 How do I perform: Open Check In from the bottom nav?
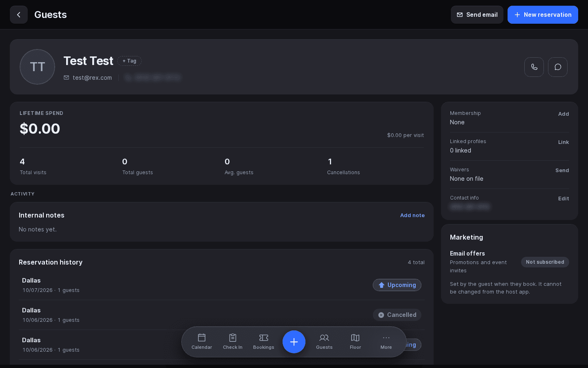pyautogui.click(x=233, y=342)
